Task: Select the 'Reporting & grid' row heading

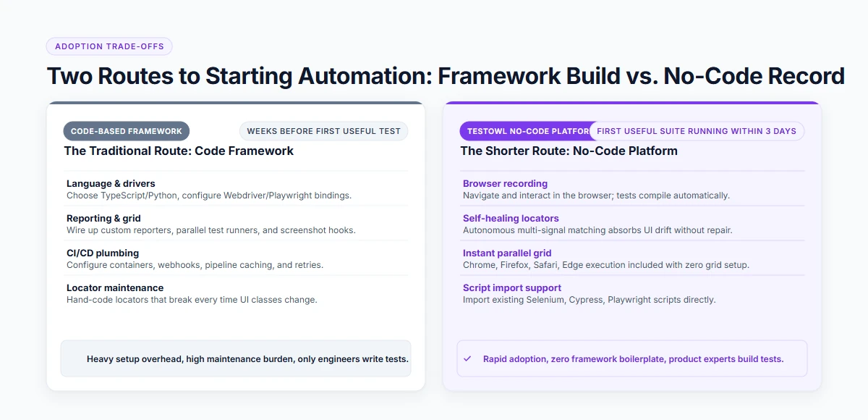Action: point(103,218)
